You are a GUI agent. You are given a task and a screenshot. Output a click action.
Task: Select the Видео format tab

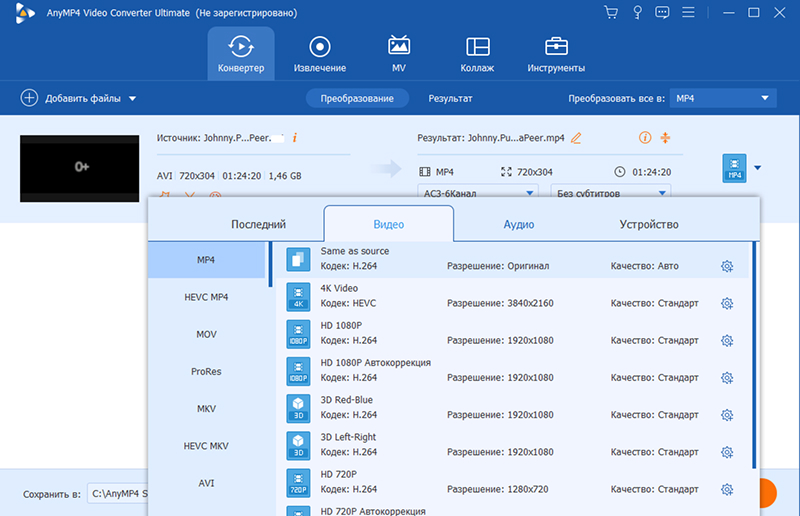point(388,224)
